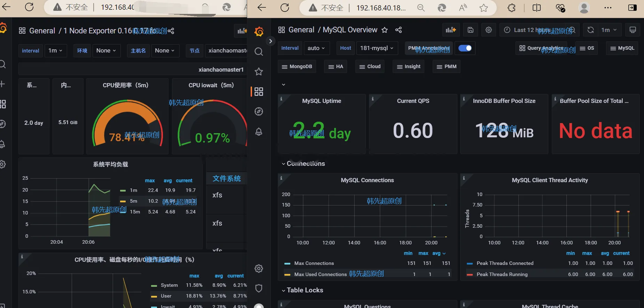Open the Alerting bell in the MySQL window sidebar

(x=259, y=132)
